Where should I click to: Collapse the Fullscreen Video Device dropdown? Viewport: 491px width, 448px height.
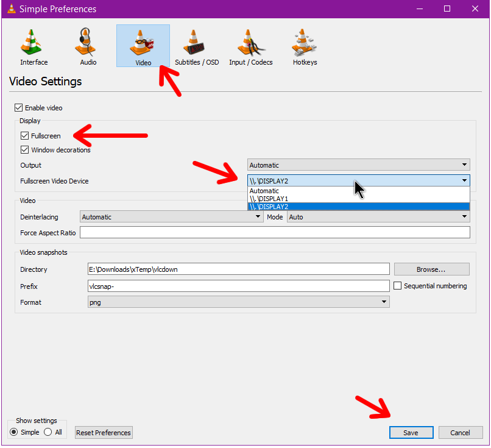pyautogui.click(x=359, y=180)
